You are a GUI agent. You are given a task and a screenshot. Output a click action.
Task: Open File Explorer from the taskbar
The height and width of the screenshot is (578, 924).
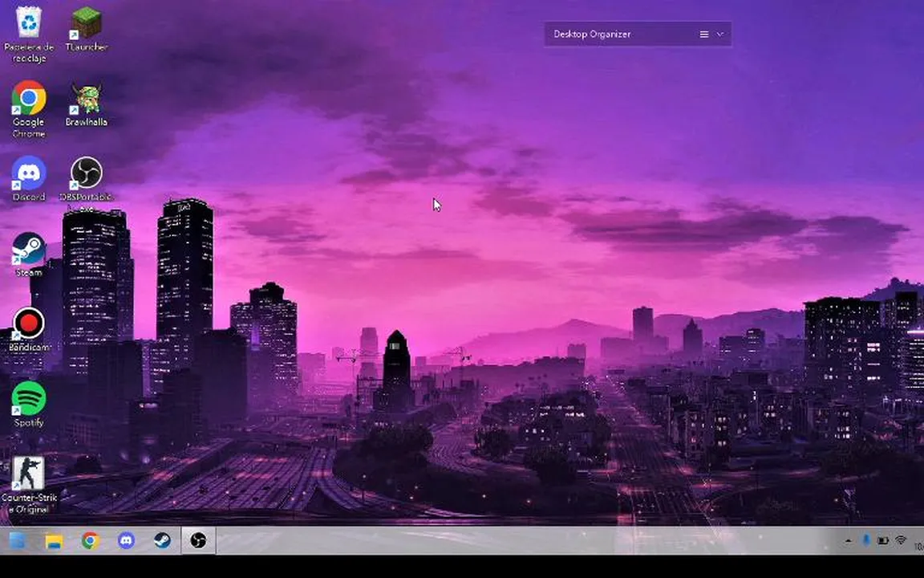pyautogui.click(x=54, y=540)
